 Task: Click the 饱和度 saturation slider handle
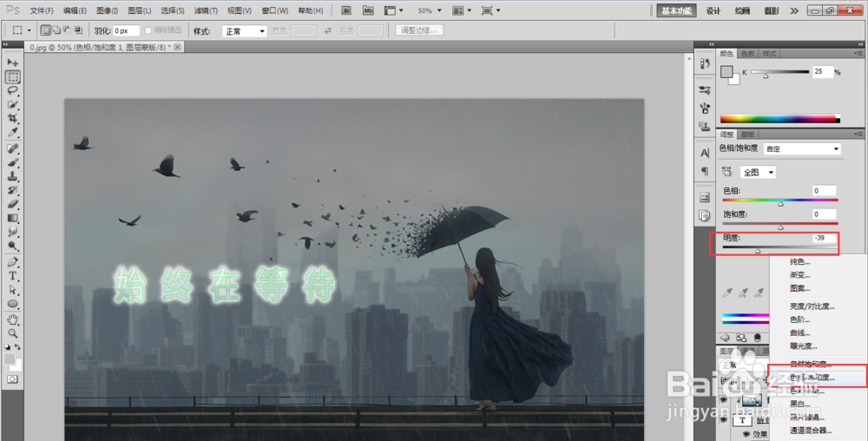pos(780,227)
